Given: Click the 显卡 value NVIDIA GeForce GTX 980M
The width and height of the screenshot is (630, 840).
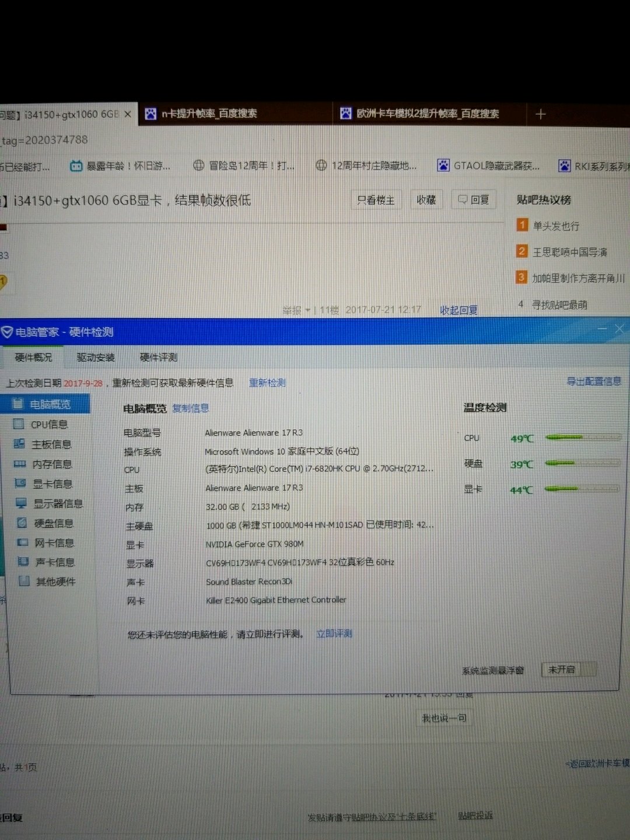Looking at the screenshot, I should click(x=255, y=544).
